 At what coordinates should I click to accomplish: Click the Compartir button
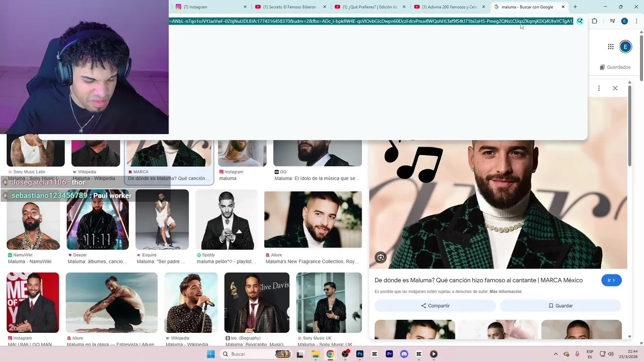coord(435,306)
